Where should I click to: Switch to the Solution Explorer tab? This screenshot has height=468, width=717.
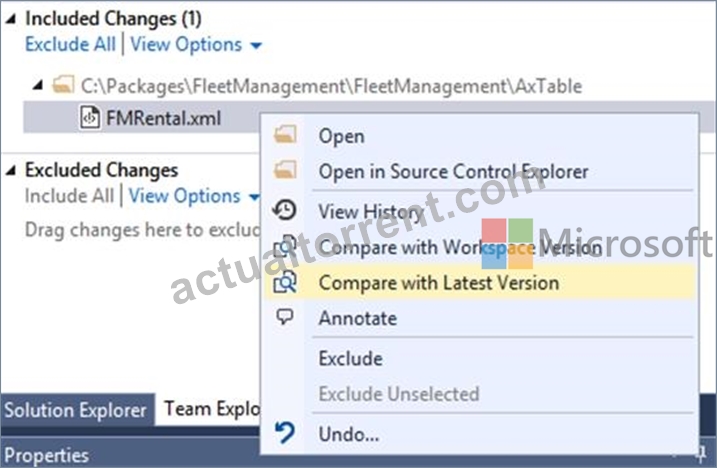[x=76, y=410]
